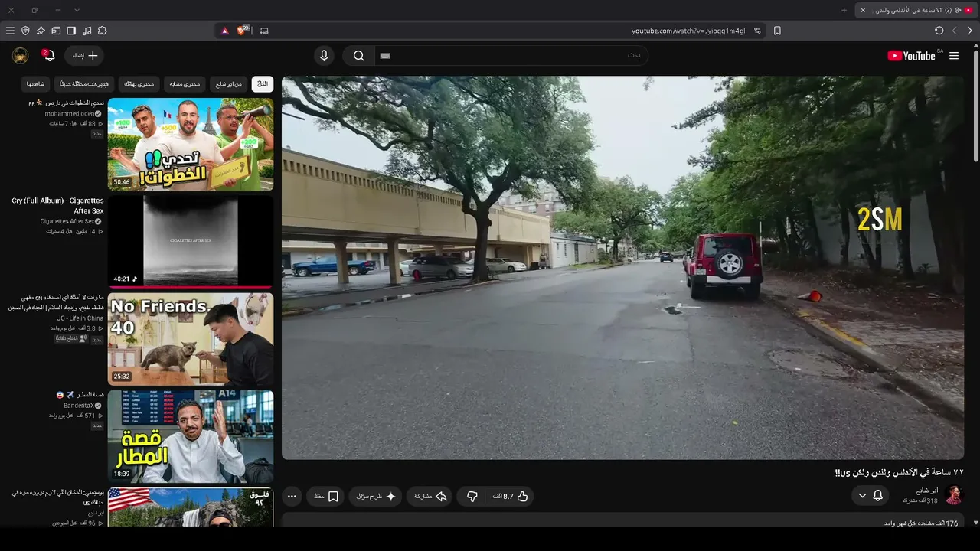Click the search magnifier button
This screenshot has width=980, height=551.
[358, 55]
